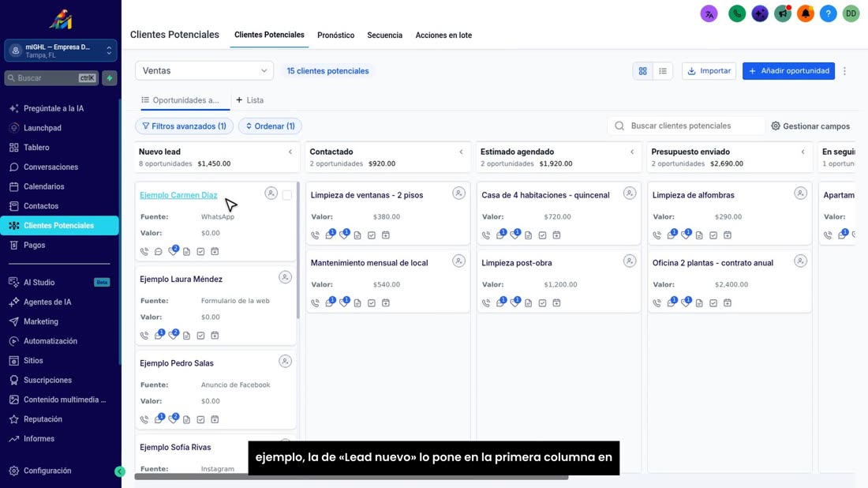Tick the checkbox on Ejemplo Carmen Díaz card

(286, 195)
